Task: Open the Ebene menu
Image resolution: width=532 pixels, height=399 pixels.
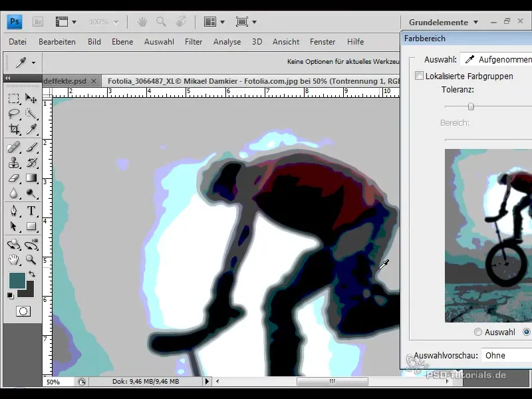Action: tap(122, 42)
